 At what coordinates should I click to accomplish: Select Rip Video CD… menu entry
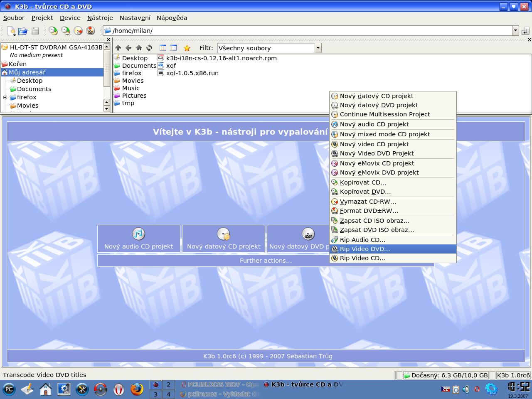pos(393,258)
